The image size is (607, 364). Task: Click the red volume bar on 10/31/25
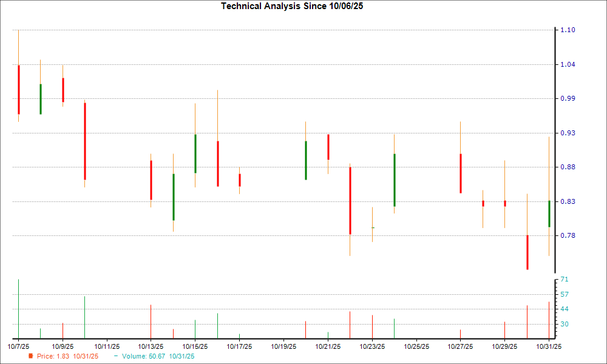[x=549, y=318]
